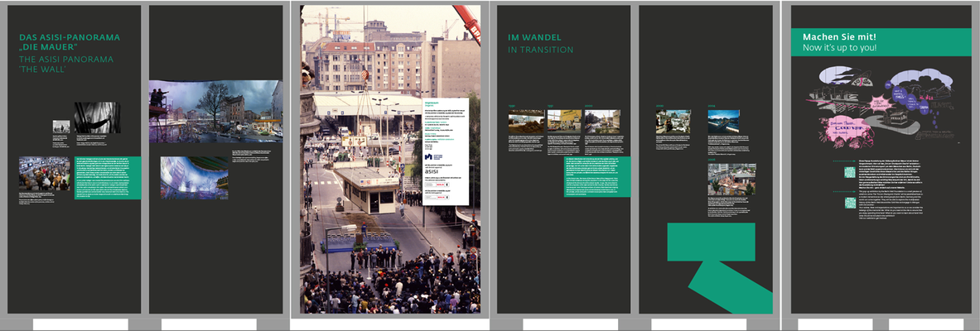Open the small black-and-white photo thumbnail

pos(61,127)
